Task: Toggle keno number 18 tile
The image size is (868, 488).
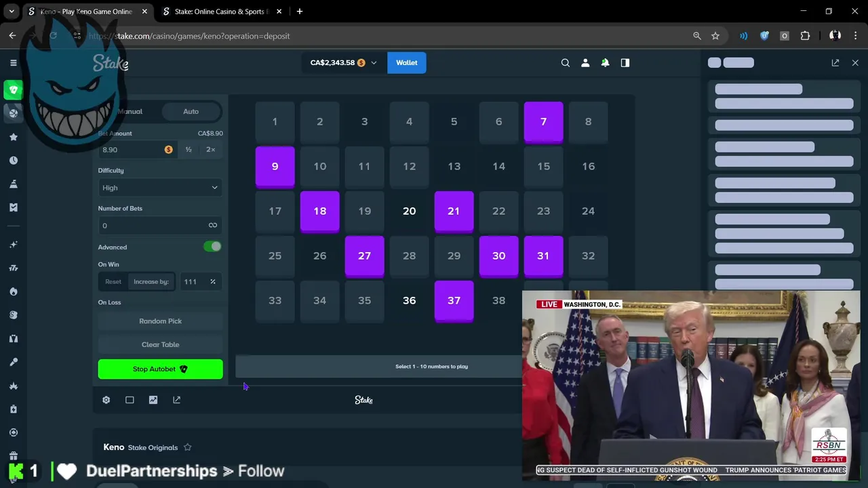Action: click(319, 212)
